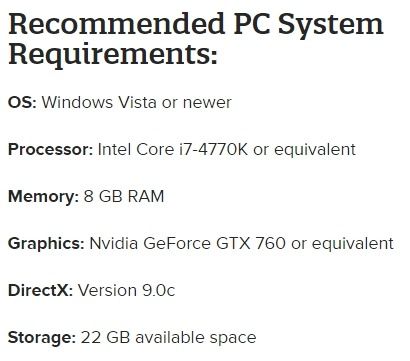410x361 pixels.
Task: Click the 8 GB RAM text
Action: coord(124,196)
